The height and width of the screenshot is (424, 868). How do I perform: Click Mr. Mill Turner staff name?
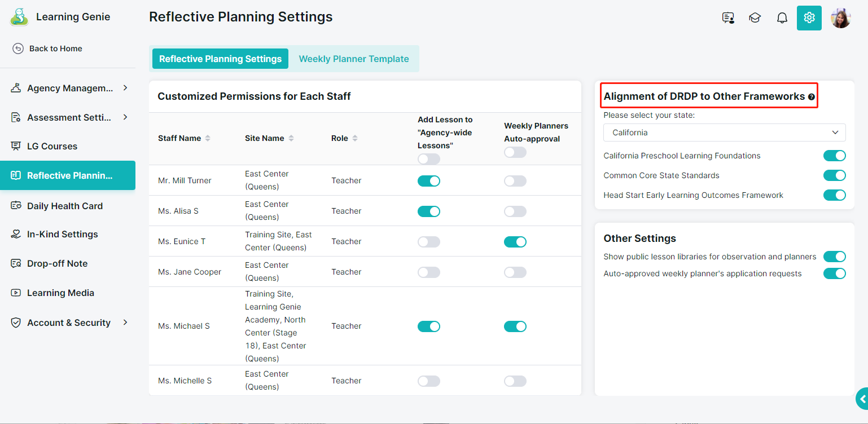(185, 180)
